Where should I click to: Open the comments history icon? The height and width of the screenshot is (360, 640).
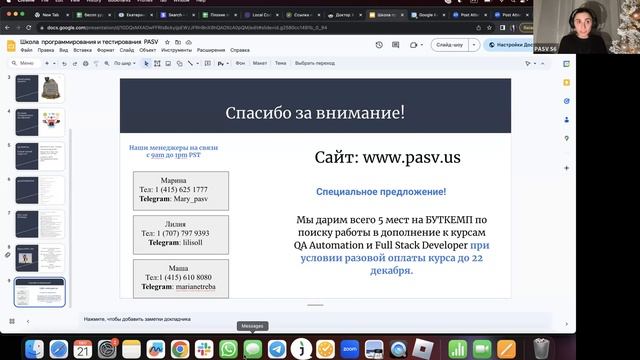click(396, 45)
